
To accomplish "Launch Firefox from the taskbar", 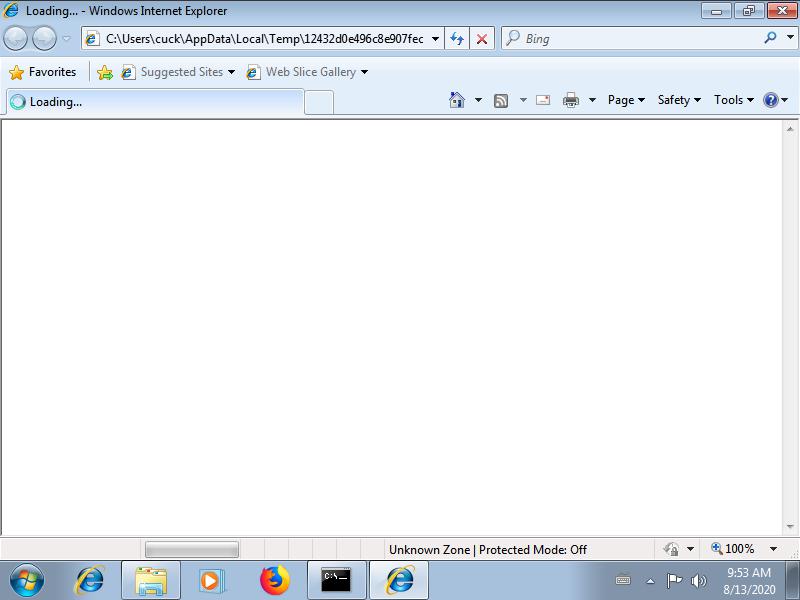I will pyautogui.click(x=274, y=580).
